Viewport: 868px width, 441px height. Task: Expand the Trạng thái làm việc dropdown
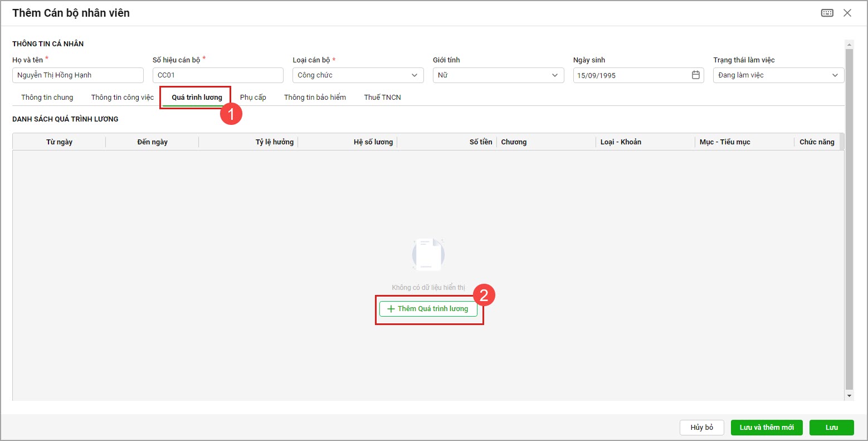(x=835, y=75)
